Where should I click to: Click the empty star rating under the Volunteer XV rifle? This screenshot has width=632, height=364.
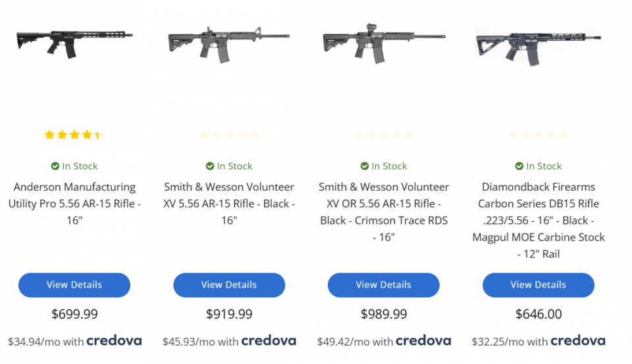tap(229, 135)
